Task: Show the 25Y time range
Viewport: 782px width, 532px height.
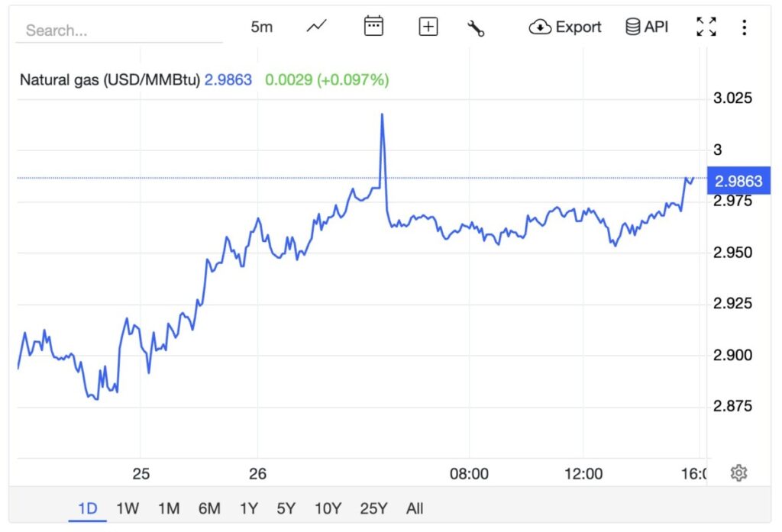Action: 373,508
